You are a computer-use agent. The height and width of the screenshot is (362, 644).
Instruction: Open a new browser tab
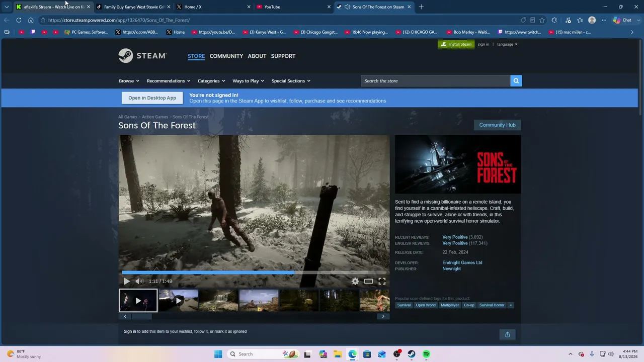pos(421,7)
